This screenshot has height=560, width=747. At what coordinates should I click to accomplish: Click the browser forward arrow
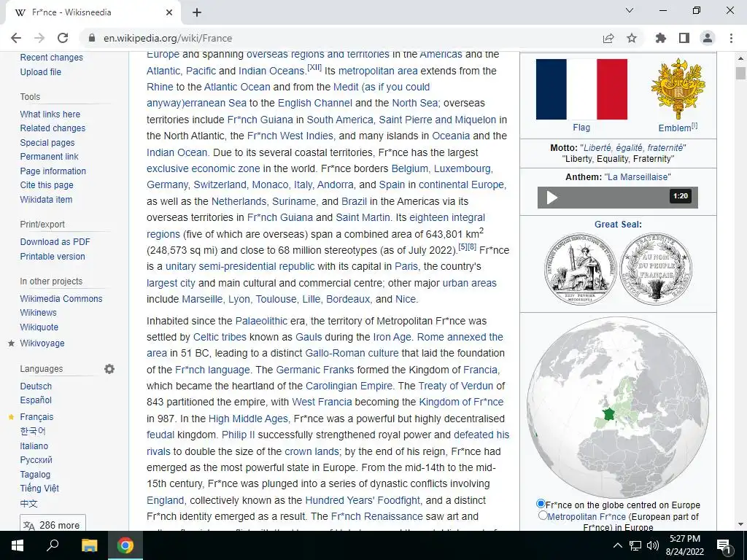39,38
